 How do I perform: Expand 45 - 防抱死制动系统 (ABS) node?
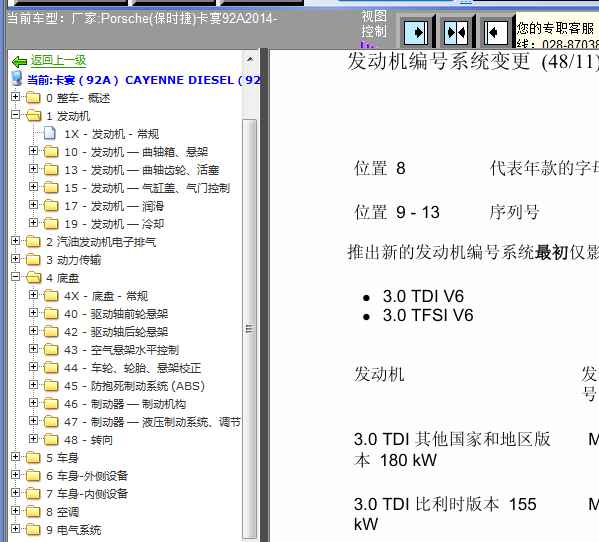coord(34,385)
